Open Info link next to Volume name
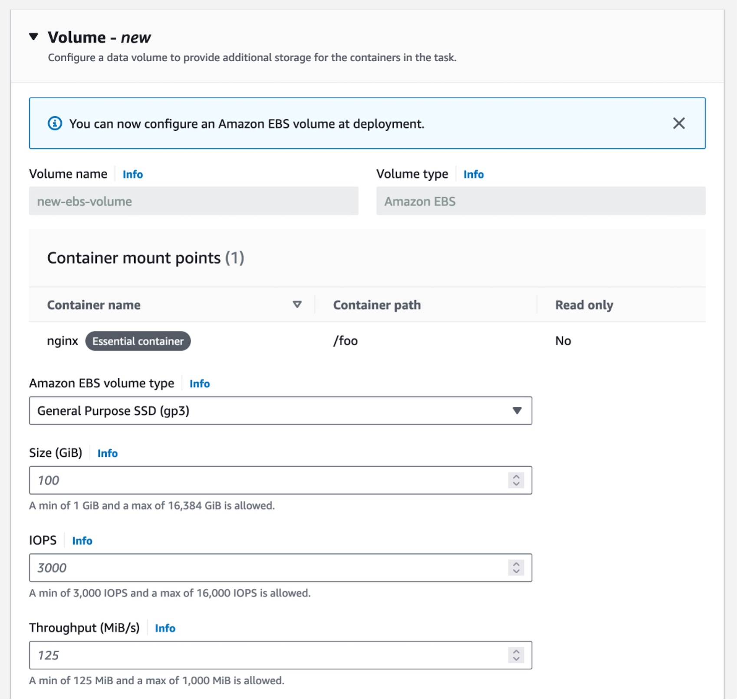Image resolution: width=738 pixels, height=700 pixels. [x=132, y=174]
